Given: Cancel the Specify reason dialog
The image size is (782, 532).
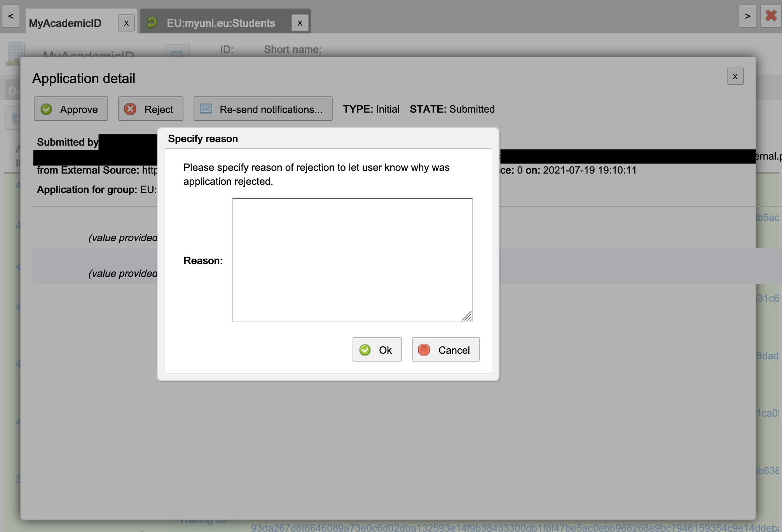Looking at the screenshot, I should [446, 350].
